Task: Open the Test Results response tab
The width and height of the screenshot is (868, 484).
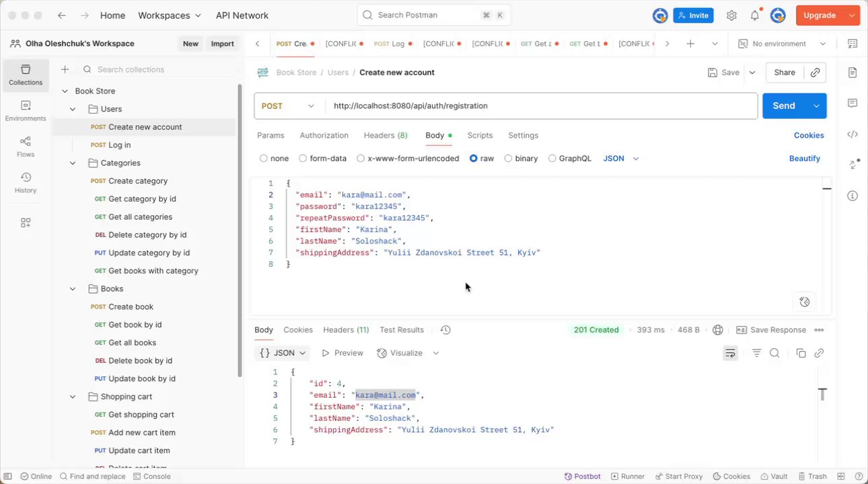Action: click(402, 330)
